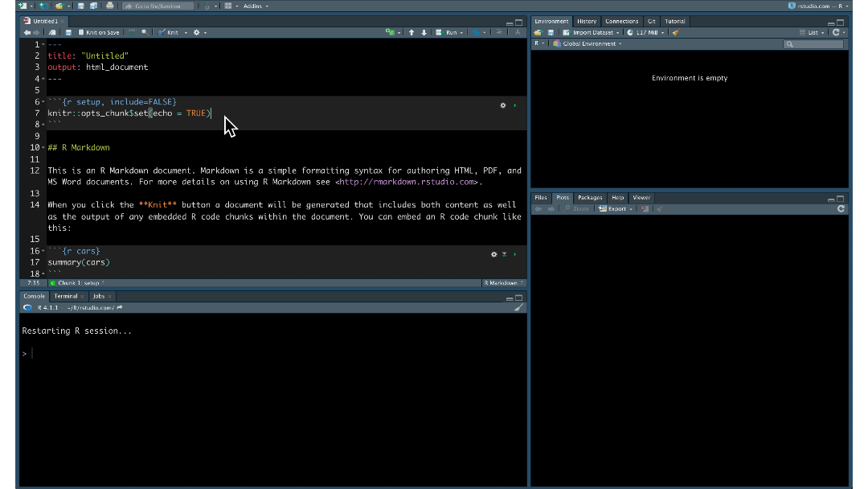
Task: Open the History tab
Action: point(587,21)
